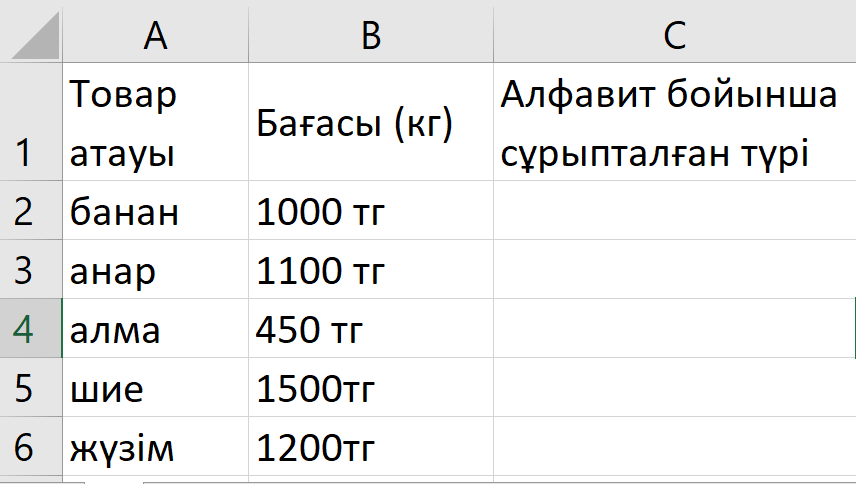Select row 2 header
Screen dimensions: 856x484
point(24,211)
